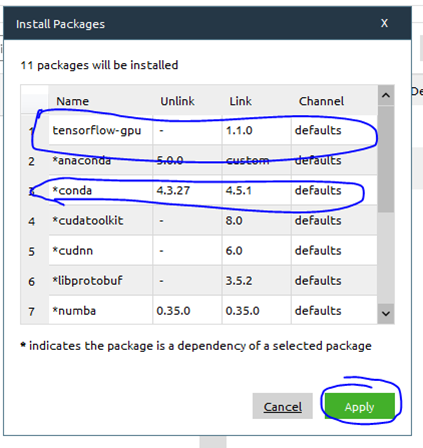
Task: Click the scrollbar up arrow
Action: (386, 96)
